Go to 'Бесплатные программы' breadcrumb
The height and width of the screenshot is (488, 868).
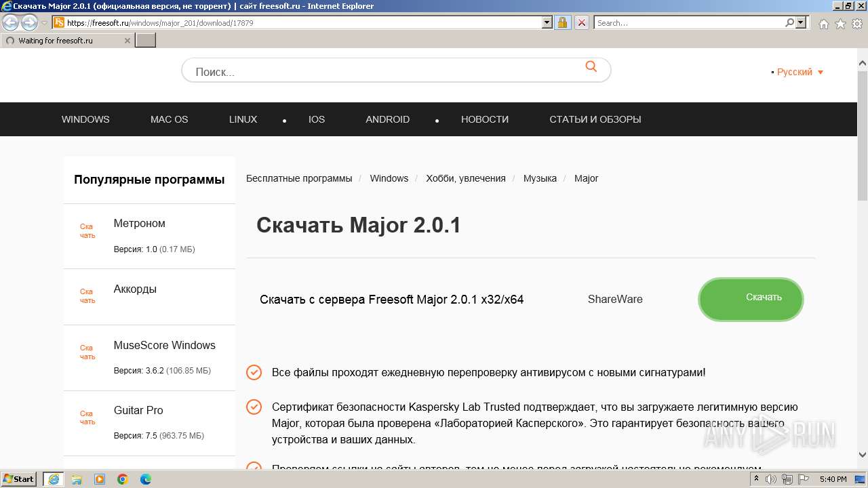[x=299, y=178]
